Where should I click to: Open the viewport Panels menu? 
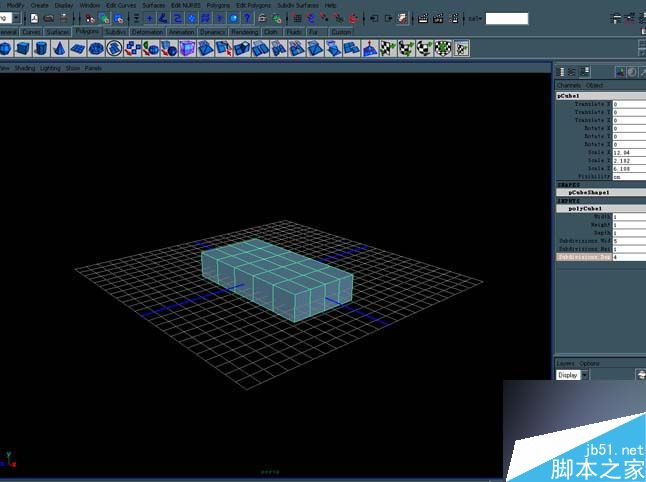[94, 68]
